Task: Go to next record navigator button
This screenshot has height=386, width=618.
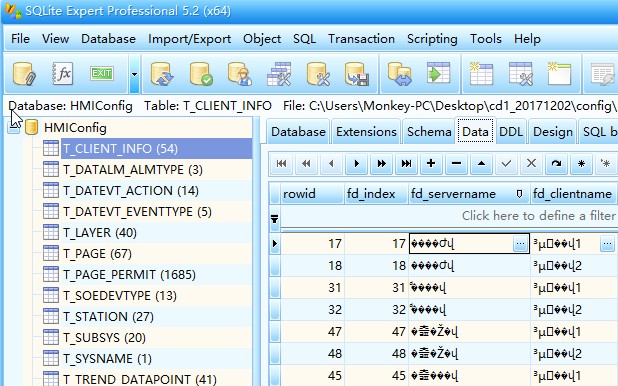Action: point(356,163)
